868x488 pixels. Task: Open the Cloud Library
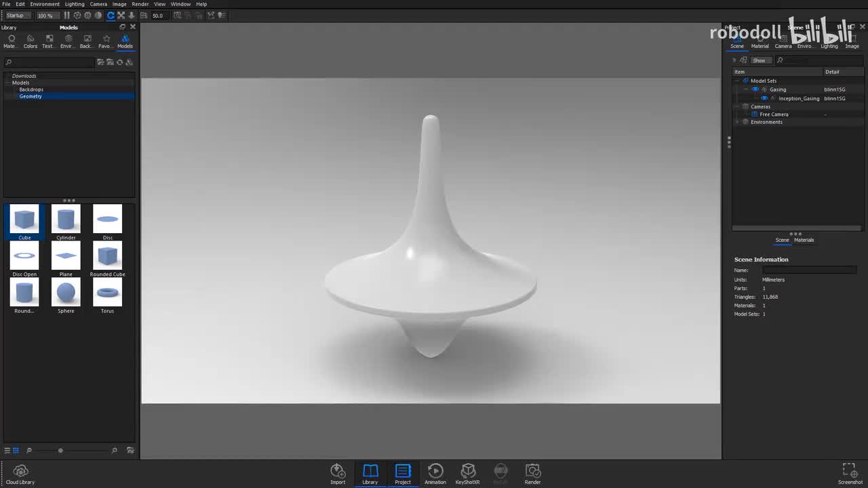pos(20,474)
